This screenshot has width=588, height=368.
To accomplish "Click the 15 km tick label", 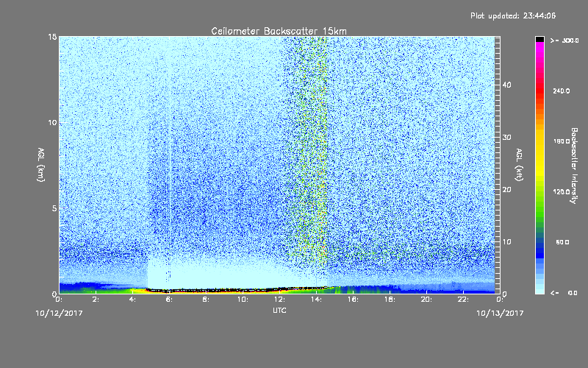I will [x=52, y=37].
